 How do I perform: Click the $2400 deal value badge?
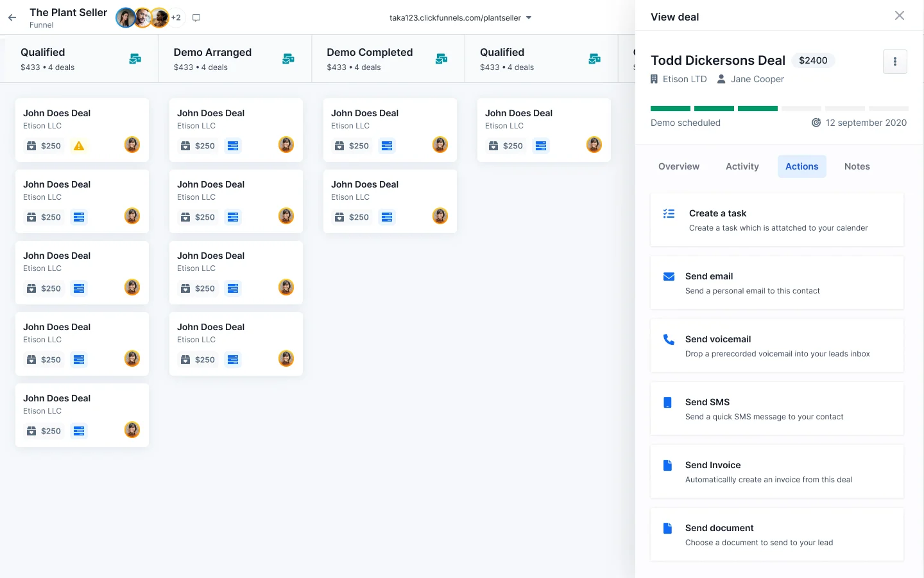(813, 60)
